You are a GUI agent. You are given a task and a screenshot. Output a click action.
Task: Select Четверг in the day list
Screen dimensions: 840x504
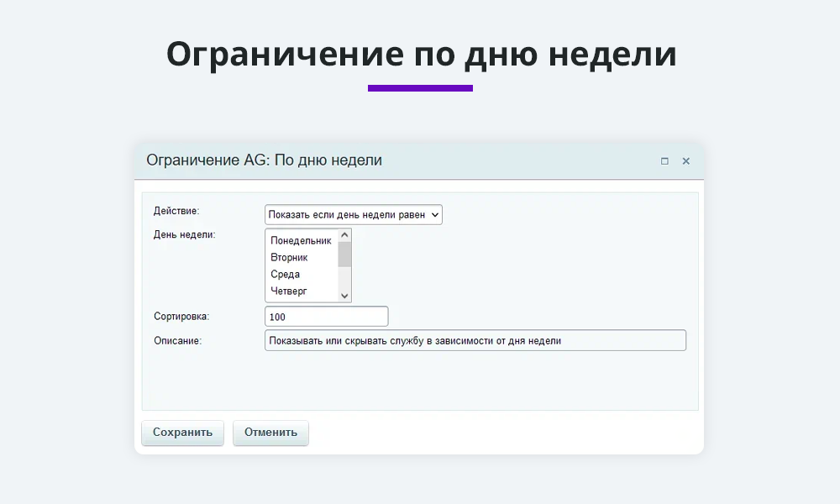[x=289, y=291]
